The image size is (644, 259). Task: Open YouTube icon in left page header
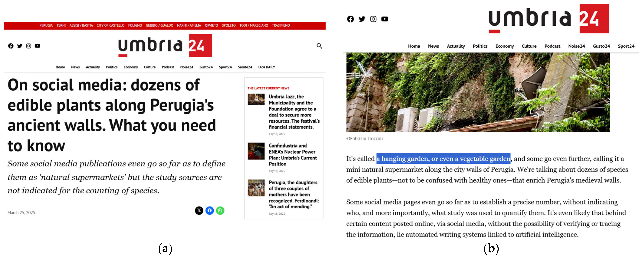37,46
